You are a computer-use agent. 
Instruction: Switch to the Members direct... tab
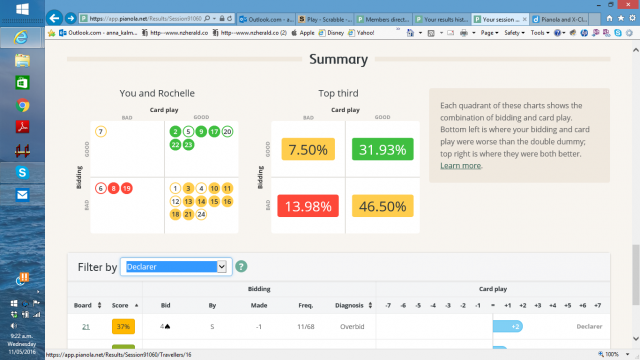pos(383,19)
